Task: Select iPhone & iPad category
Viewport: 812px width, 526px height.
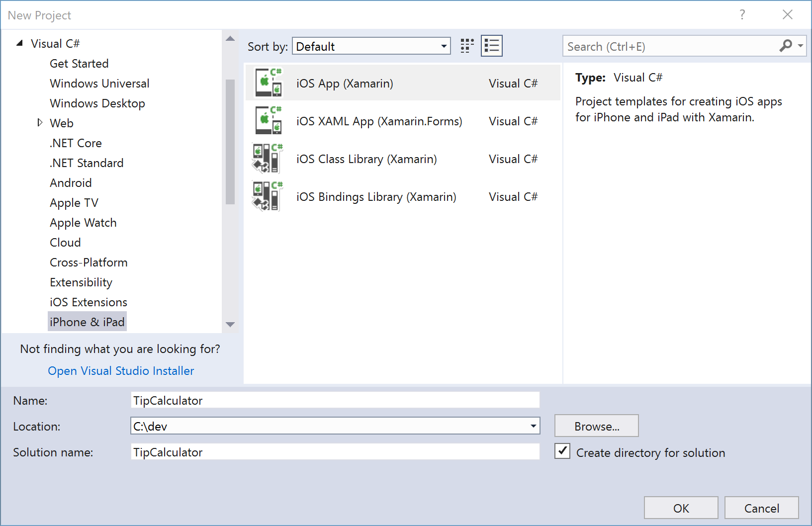Action: (x=87, y=322)
